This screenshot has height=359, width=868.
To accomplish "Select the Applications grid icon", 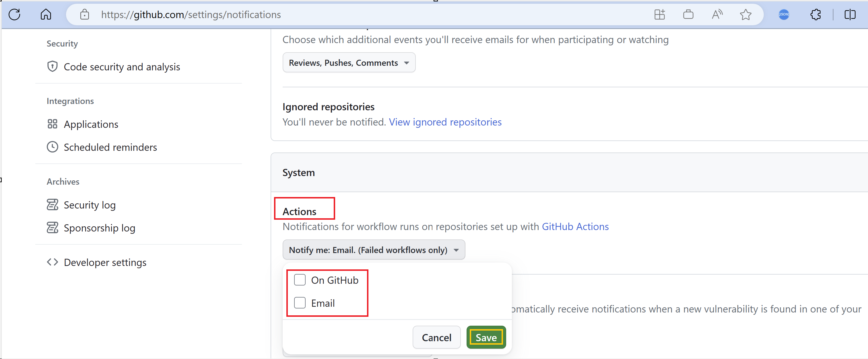I will click(53, 124).
